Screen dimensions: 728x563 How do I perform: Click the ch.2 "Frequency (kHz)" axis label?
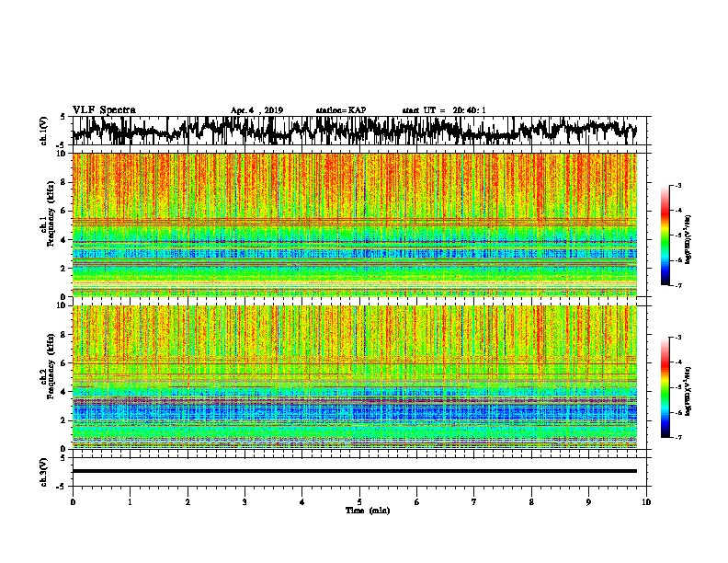pyautogui.click(x=51, y=366)
